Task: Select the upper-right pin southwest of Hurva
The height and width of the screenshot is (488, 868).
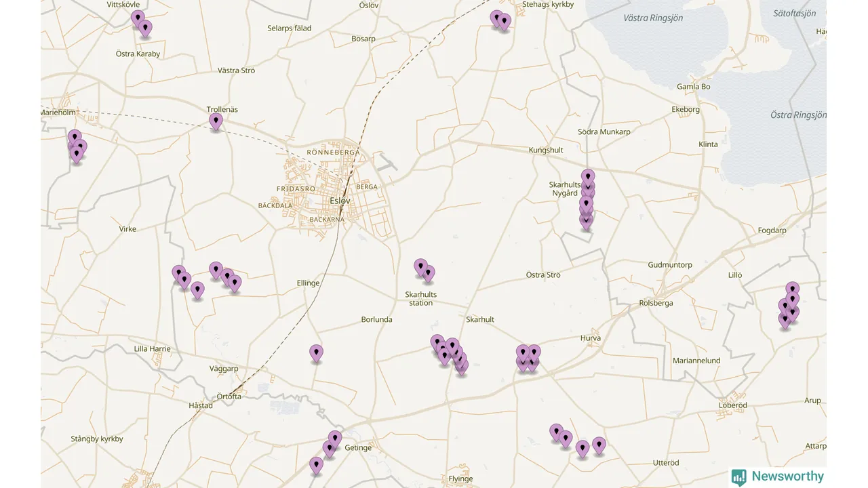Action: pyautogui.click(x=534, y=353)
